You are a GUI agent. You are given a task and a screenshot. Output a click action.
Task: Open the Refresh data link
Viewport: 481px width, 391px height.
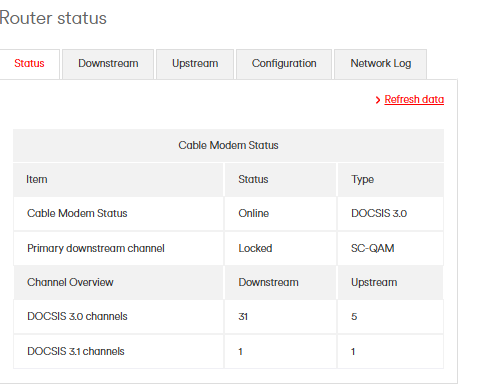(414, 99)
